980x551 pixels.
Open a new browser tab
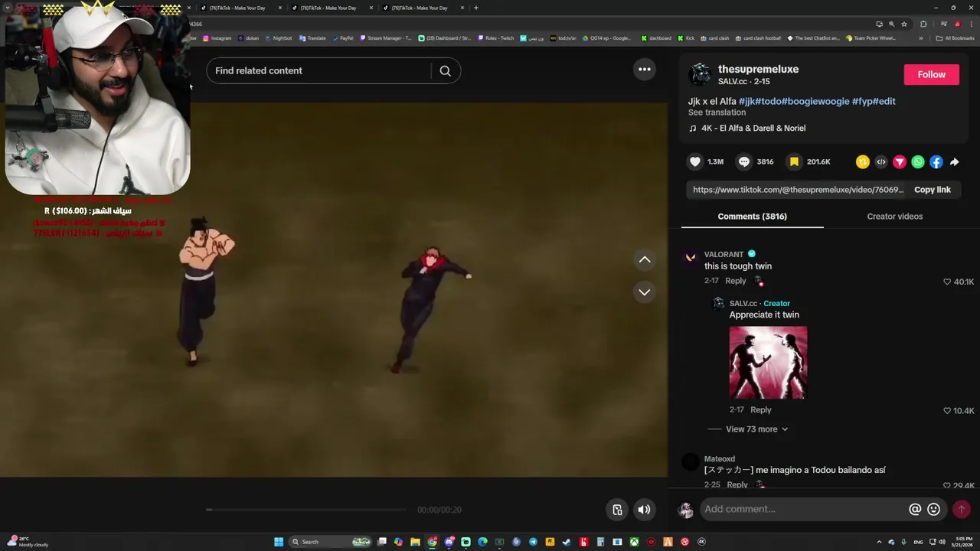tap(476, 8)
